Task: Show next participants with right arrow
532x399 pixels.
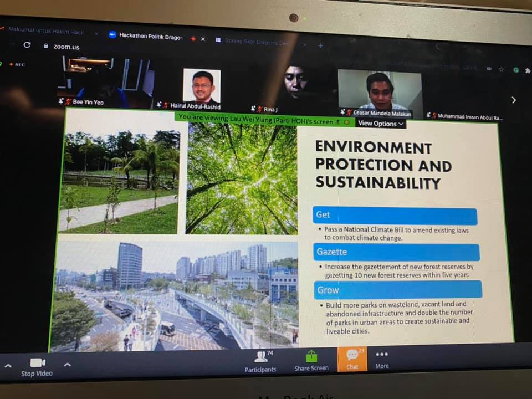Action: tap(514, 100)
